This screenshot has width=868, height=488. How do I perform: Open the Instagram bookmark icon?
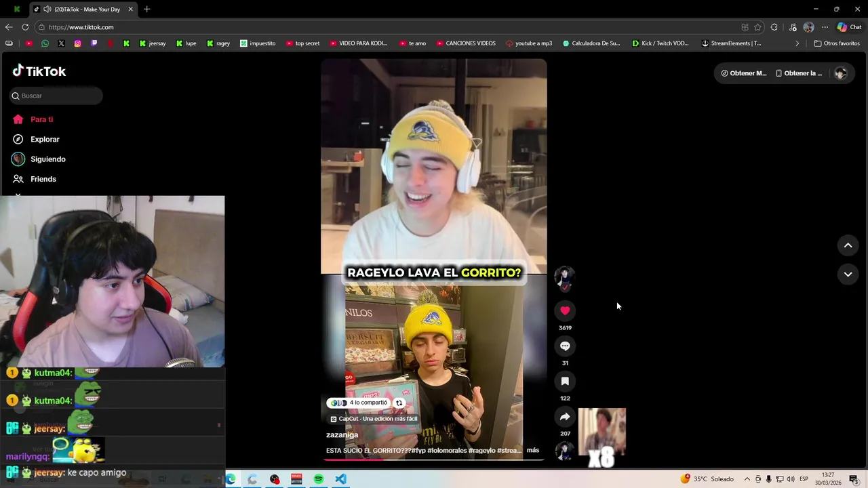click(x=77, y=43)
